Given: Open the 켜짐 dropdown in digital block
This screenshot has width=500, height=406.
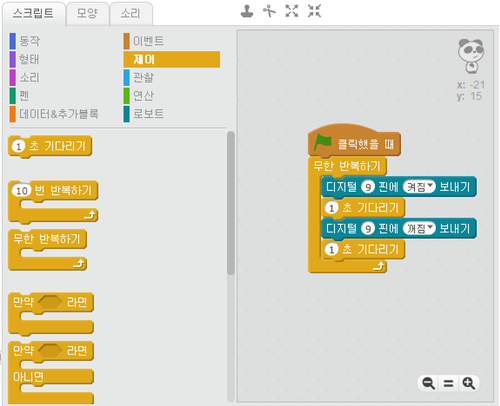Looking at the screenshot, I should click(x=419, y=187).
